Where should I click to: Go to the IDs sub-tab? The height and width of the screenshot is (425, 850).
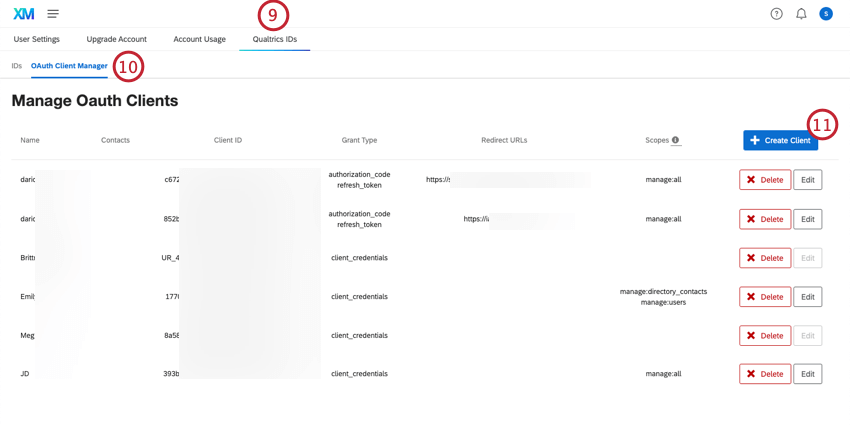17,66
